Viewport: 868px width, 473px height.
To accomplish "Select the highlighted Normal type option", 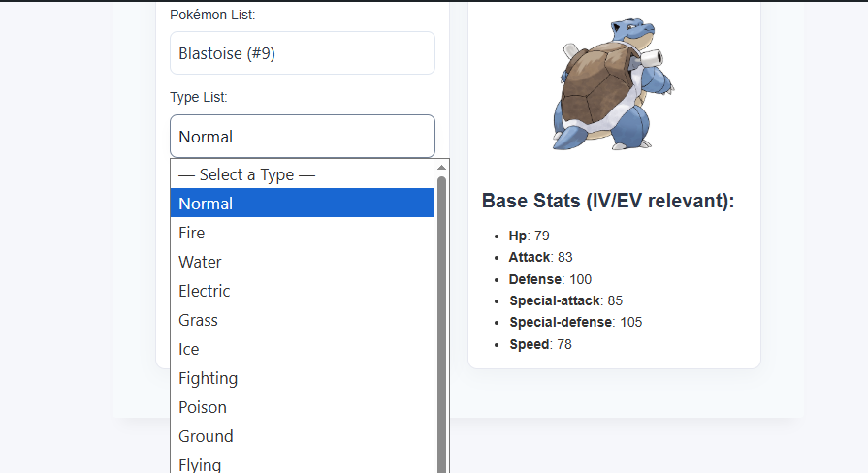I will [x=302, y=204].
